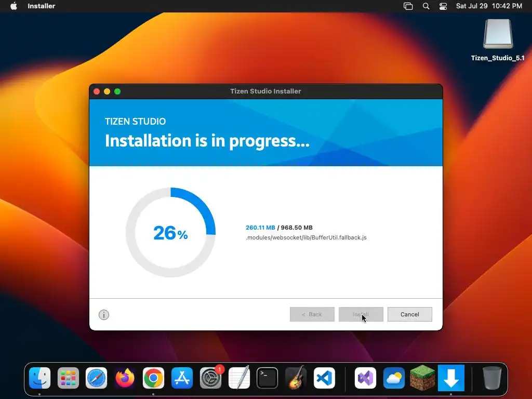Open Terminal from the Dock
Screen dimensions: 532x399
(x=268, y=378)
